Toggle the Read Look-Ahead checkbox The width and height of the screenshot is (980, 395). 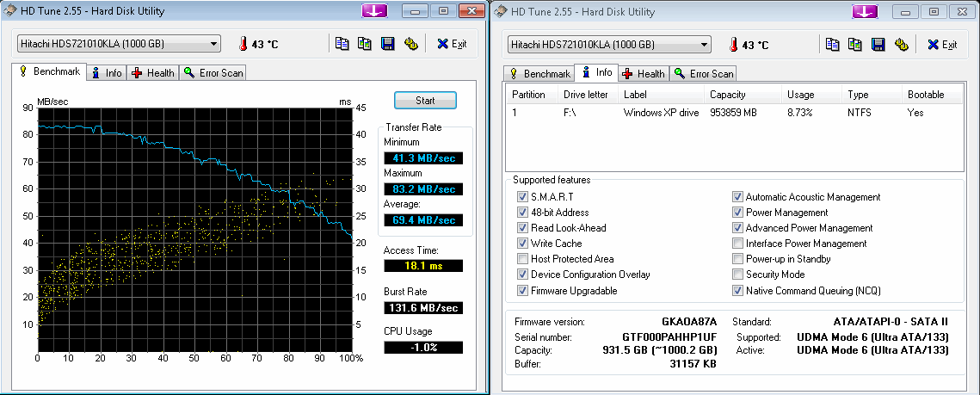[x=522, y=228]
